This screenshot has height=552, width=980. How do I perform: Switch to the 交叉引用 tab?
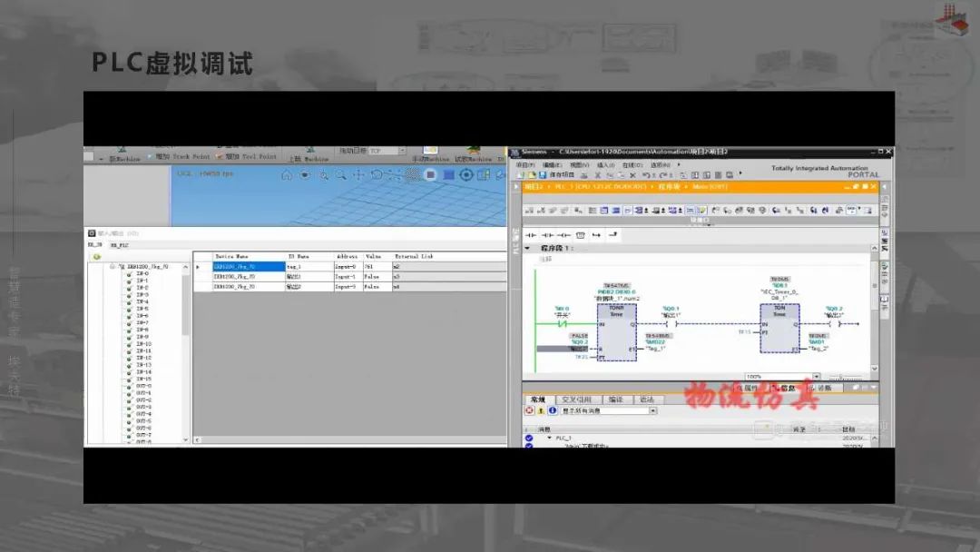[x=575, y=399]
